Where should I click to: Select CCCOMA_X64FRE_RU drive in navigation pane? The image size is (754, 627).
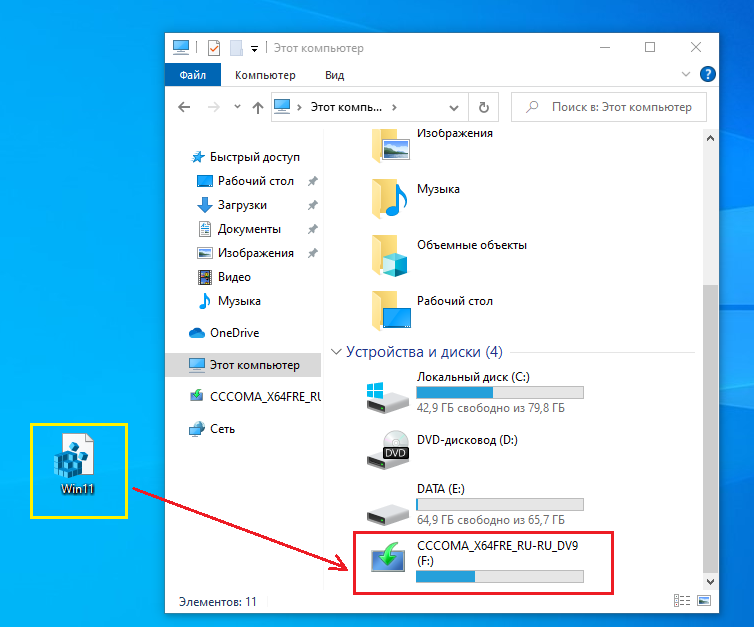pyautogui.click(x=255, y=397)
